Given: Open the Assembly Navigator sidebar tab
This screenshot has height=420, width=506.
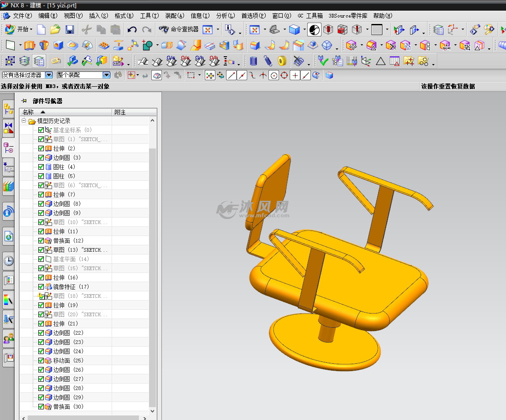Looking at the screenshot, I should point(8,109).
